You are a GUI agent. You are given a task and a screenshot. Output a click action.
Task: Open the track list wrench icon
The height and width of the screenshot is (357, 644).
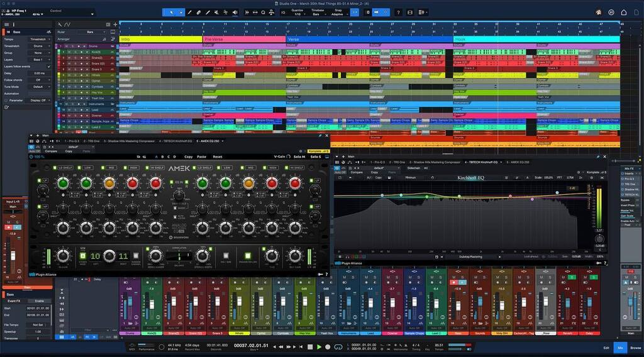click(x=60, y=25)
